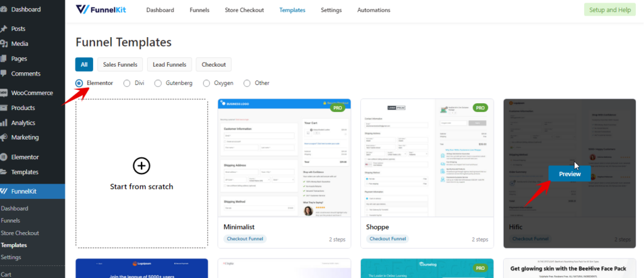Click the Pages icon in sidebar
The height and width of the screenshot is (278, 644).
point(3,58)
